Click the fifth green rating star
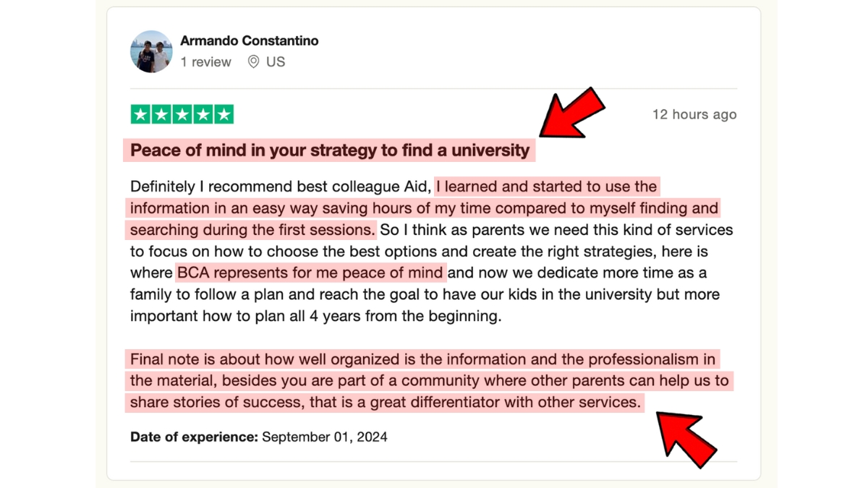This screenshot has width=868, height=488. [224, 114]
